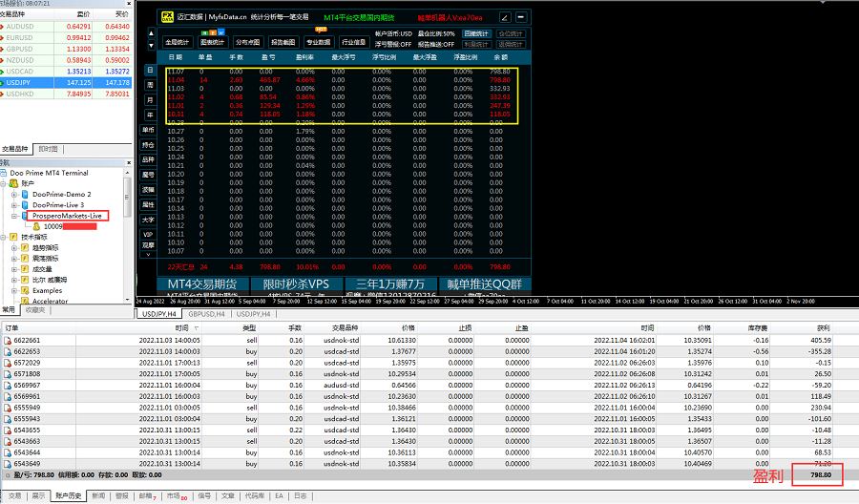Sort by the 时间 column header
This screenshot has width=859, height=504.
click(x=182, y=328)
